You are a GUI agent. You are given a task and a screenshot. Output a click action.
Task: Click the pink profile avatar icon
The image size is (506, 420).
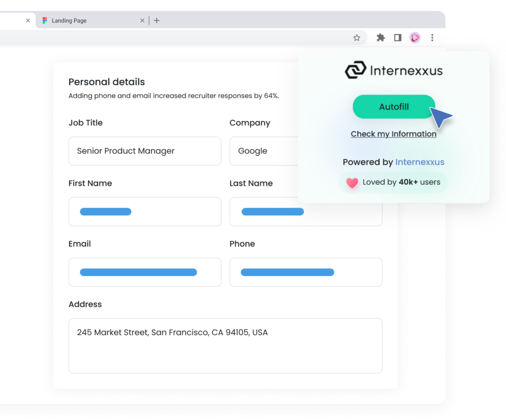point(415,38)
